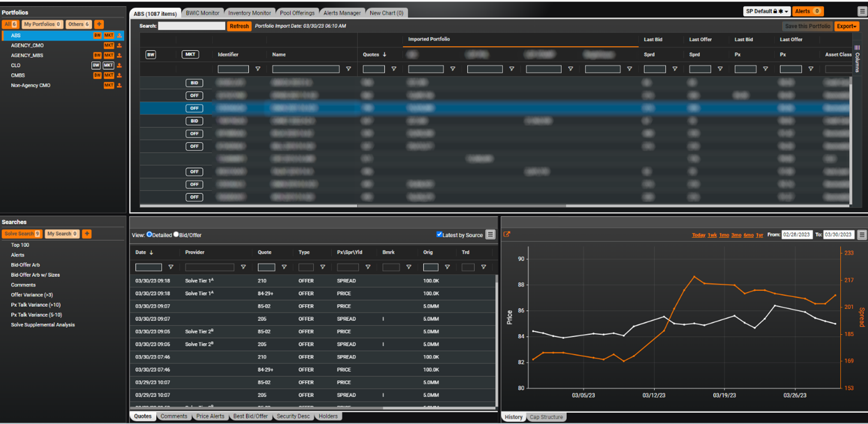Screen dimensions: 868x424
Task: Select AGENCY_MBS portfolio
Action: pyautogui.click(x=27, y=55)
